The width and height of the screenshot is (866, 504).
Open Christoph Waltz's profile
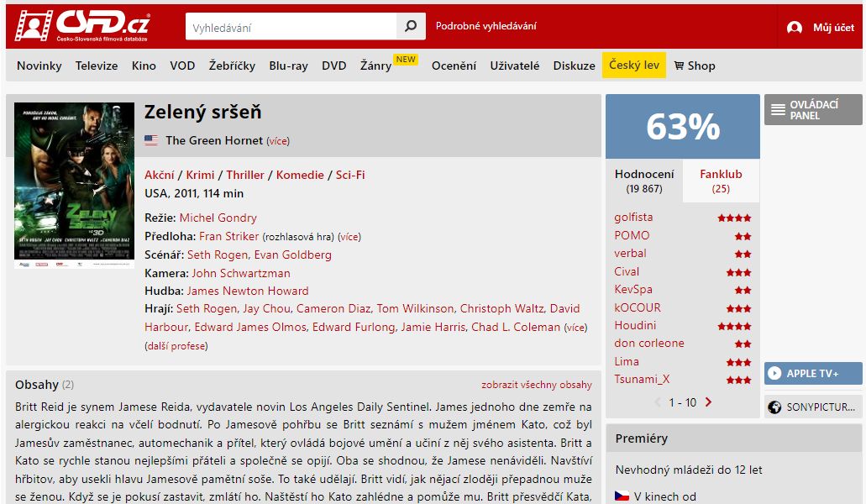(502, 308)
